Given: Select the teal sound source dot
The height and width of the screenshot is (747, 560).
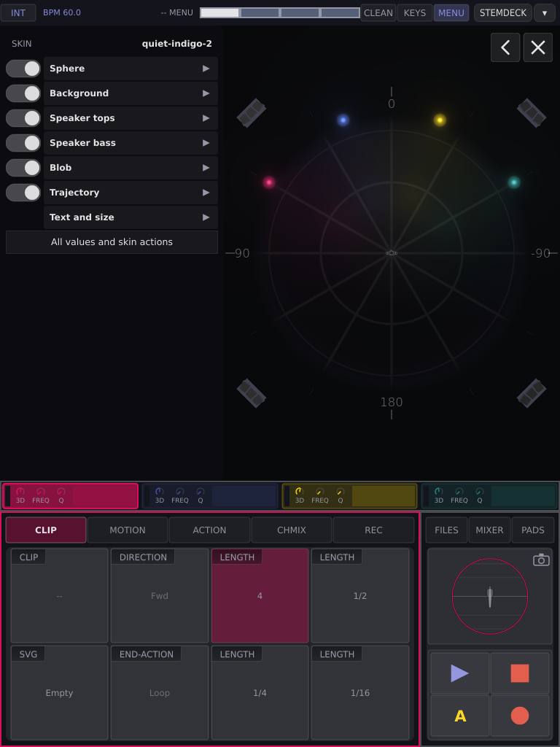Looking at the screenshot, I should tap(514, 182).
